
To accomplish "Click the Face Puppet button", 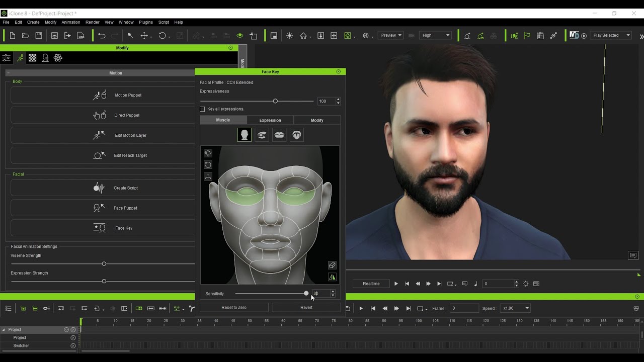I will pyautogui.click(x=103, y=208).
